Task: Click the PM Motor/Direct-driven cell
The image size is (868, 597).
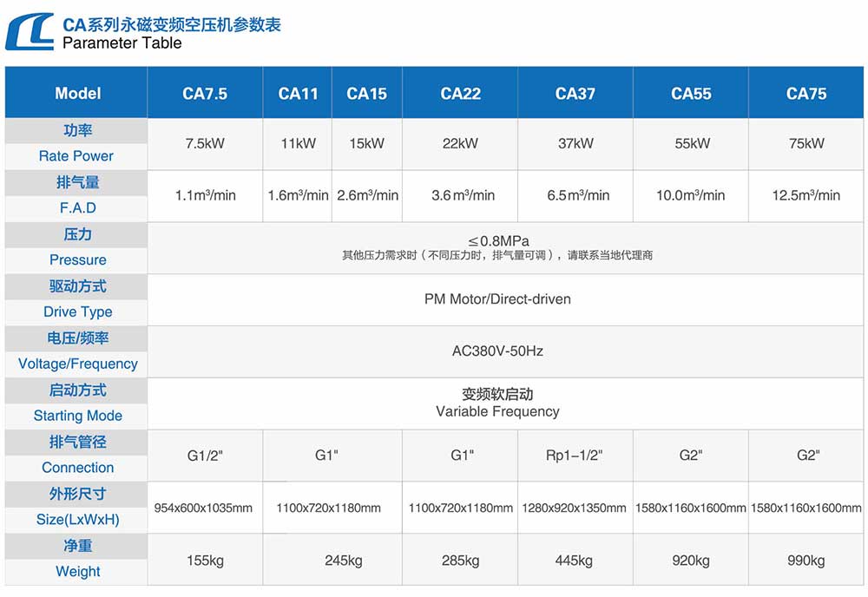Action: 497,299
